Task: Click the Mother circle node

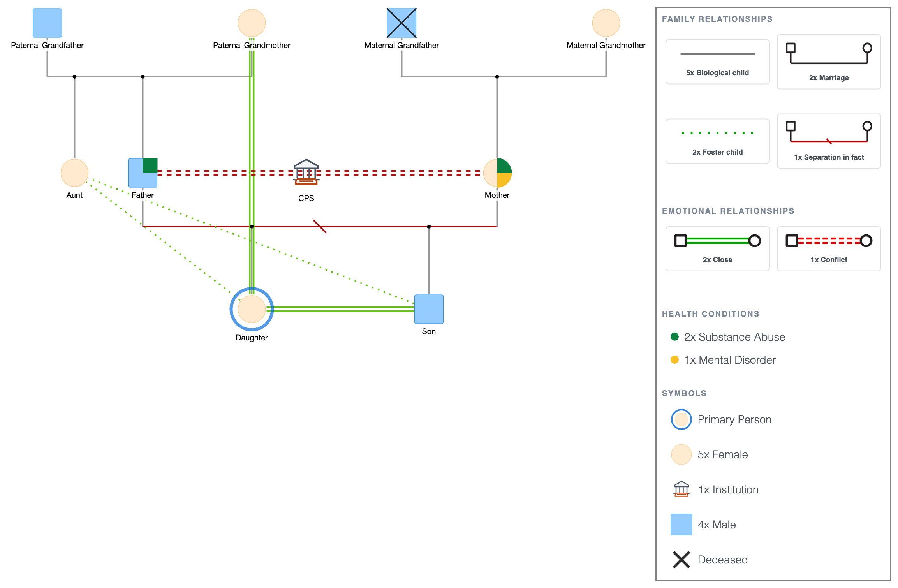Action: click(497, 173)
